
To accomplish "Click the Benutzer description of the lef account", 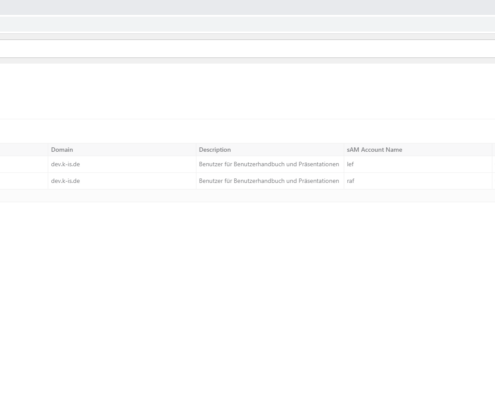I will click(269, 164).
